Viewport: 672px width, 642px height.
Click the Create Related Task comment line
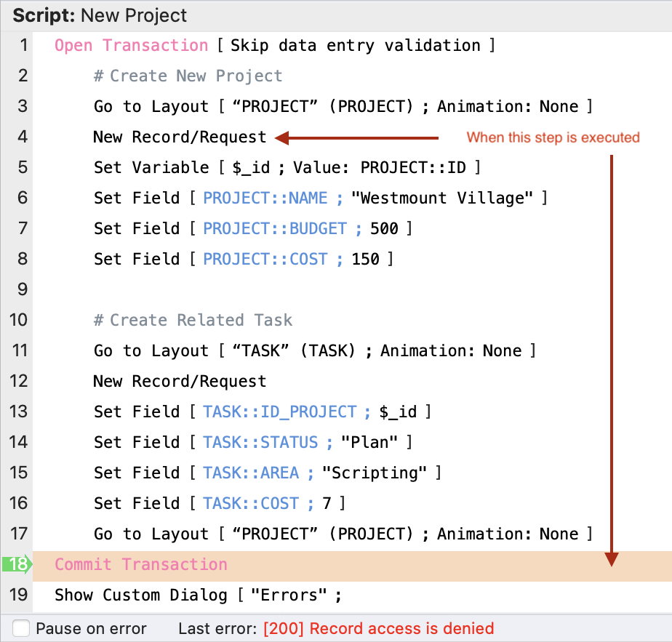(x=193, y=321)
